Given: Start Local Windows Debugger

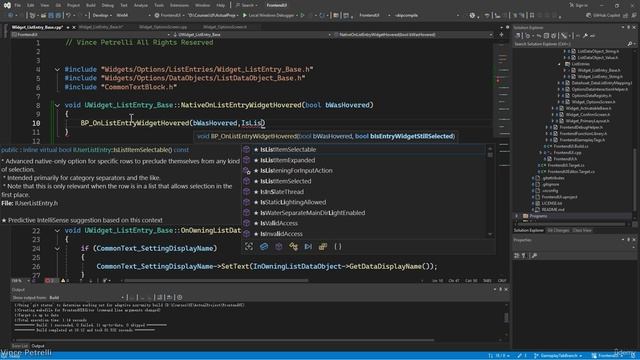Looking at the screenshot, I should point(269,16).
